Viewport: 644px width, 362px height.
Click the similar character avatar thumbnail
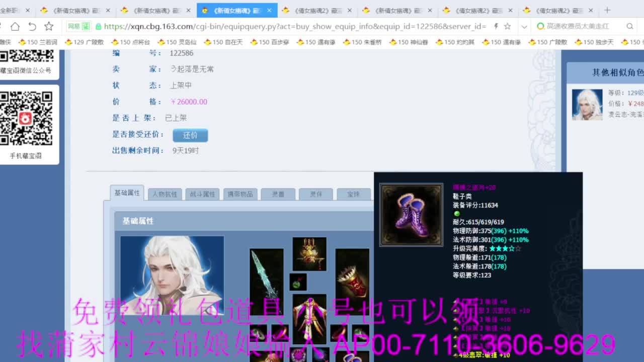(x=587, y=105)
